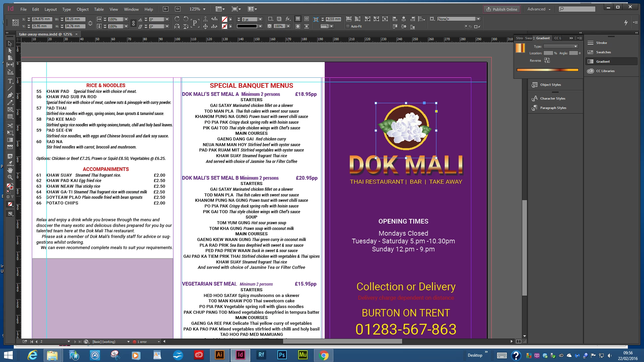This screenshot has width=644, height=362.
Task: Choose the Zoom magnifier tool
Action: coord(10,177)
